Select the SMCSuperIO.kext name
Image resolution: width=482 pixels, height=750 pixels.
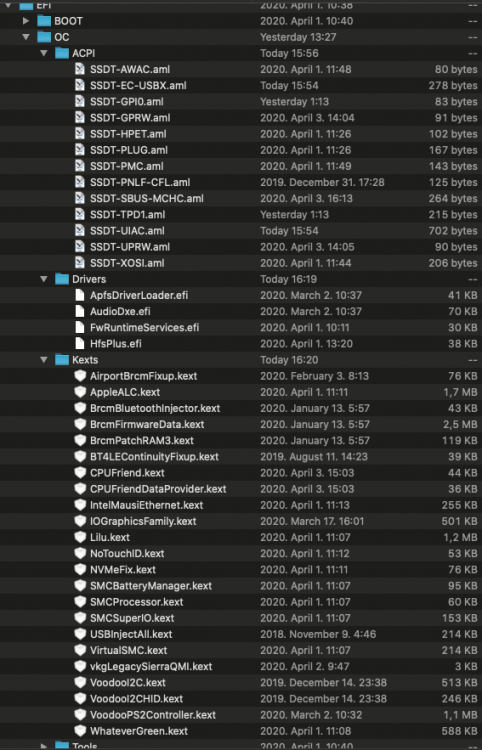(132, 618)
